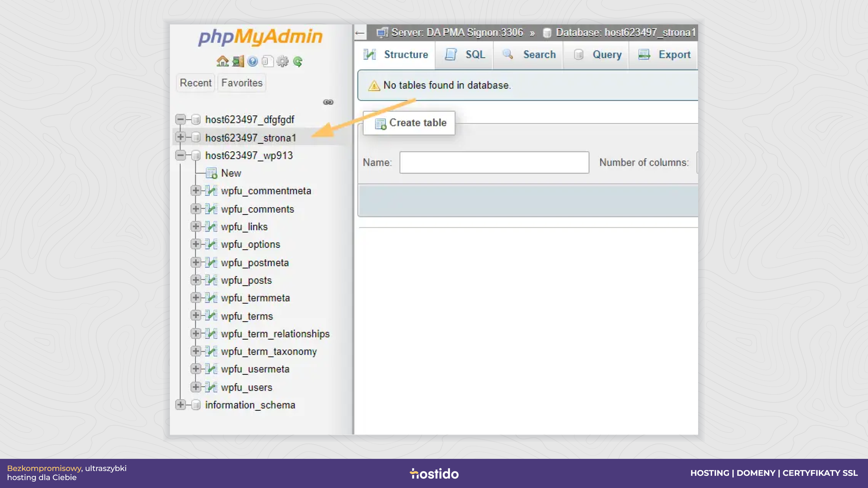Image resolution: width=868 pixels, height=488 pixels.
Task: Reload navigation panel green refresh icon
Action: (298, 61)
